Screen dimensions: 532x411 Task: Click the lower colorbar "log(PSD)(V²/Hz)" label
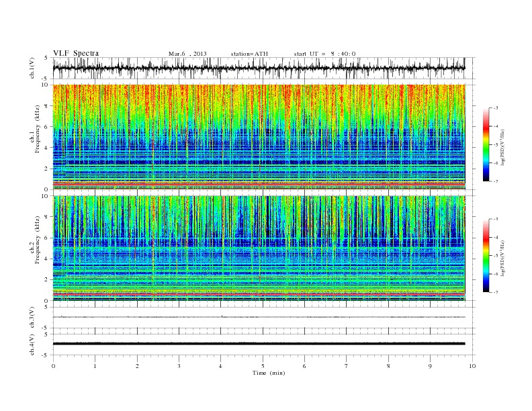tap(503, 258)
